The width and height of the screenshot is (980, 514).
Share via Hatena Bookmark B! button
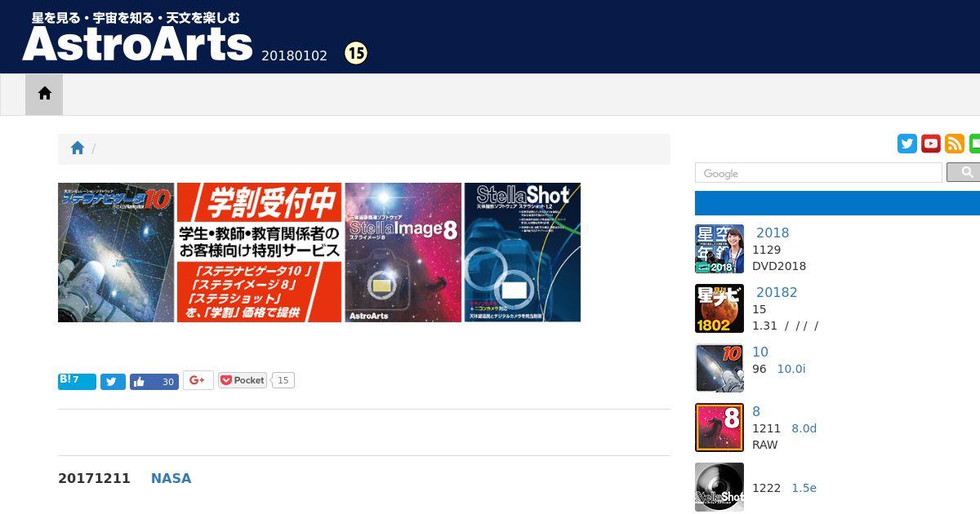77,381
